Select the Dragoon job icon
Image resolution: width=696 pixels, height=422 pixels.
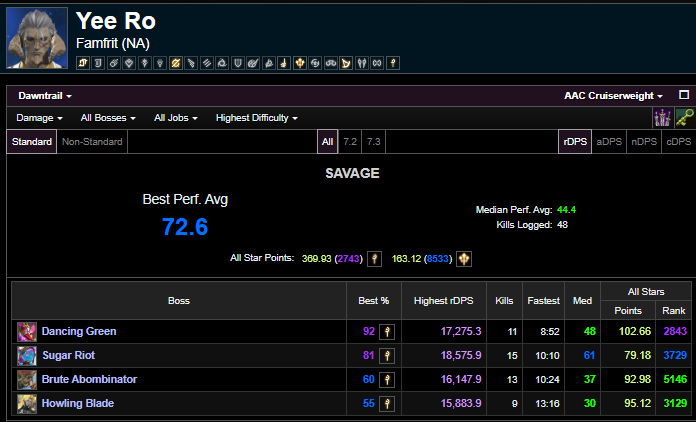160,63
